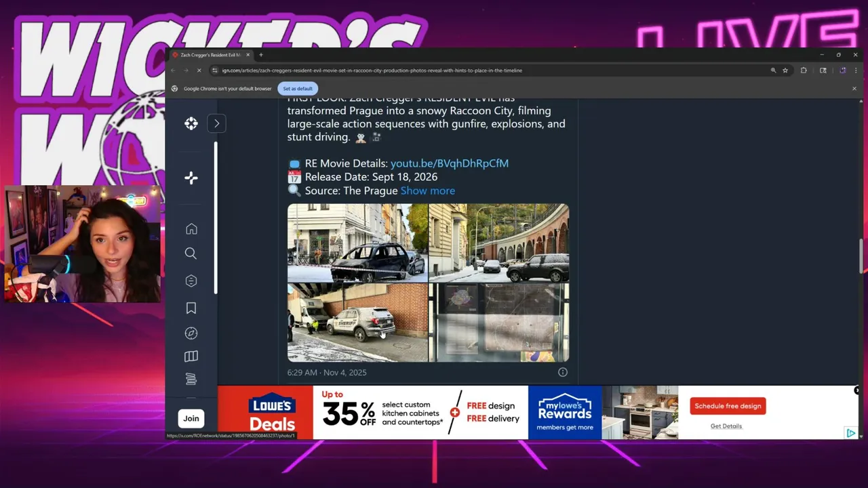Expand the IGN sidebar with chevron arrow
Screen dimensions: 868x488
(216, 123)
